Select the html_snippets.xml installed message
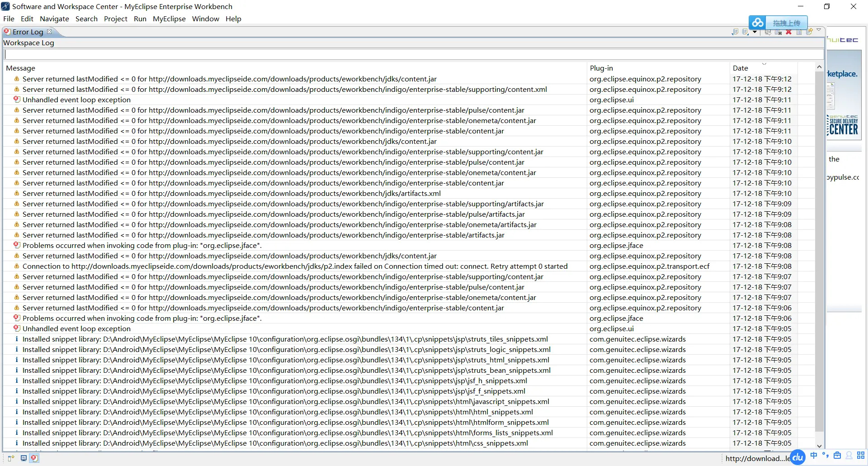868x466 pixels. [278, 412]
